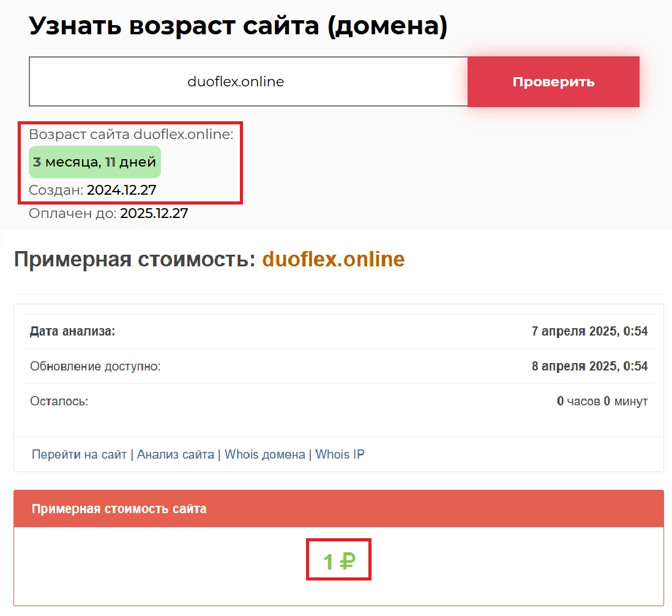Image resolution: width=672 pixels, height=616 pixels.
Task: Click the Узнать возраст сайта (домена) heading
Action: [x=238, y=26]
